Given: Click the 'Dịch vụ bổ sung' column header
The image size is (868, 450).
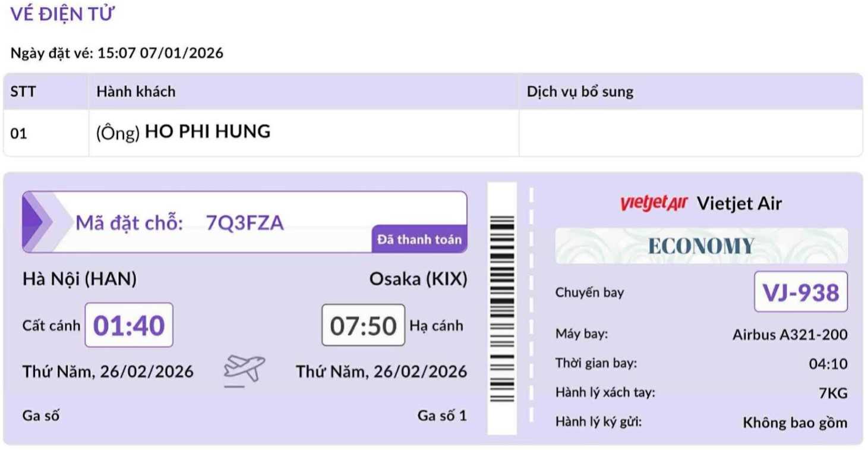Looking at the screenshot, I should point(580,92).
